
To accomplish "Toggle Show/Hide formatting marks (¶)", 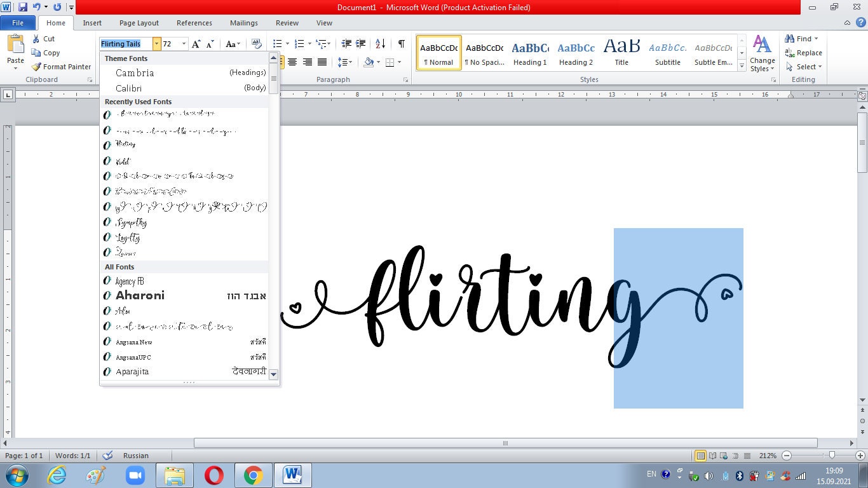I will tap(400, 43).
